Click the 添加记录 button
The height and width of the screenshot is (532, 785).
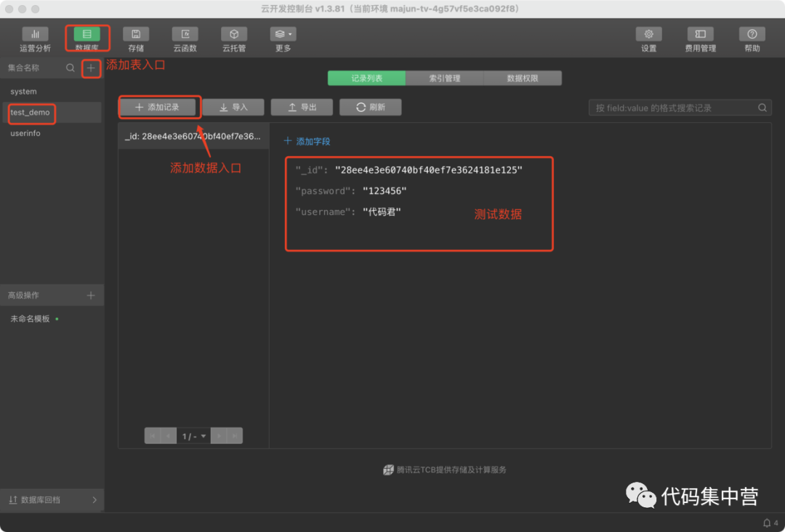157,107
